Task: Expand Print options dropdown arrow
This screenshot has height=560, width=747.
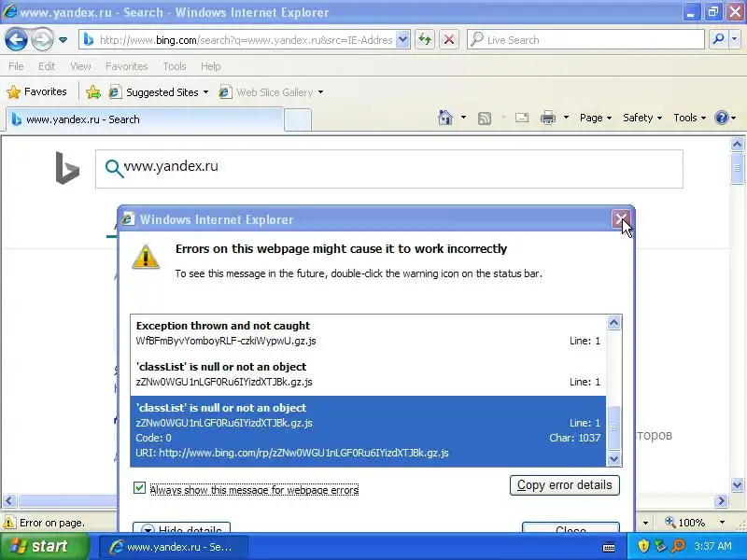Action: (x=566, y=118)
